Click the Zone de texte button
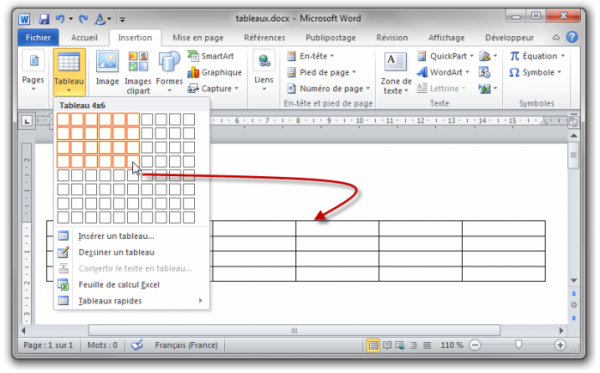 coord(396,73)
